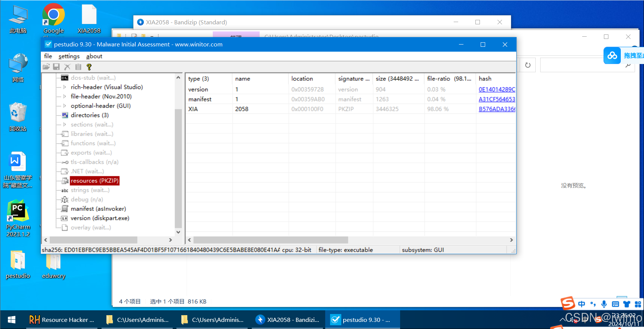Expand the optional-header (GUI) node
The height and width of the screenshot is (329, 644).
click(64, 106)
